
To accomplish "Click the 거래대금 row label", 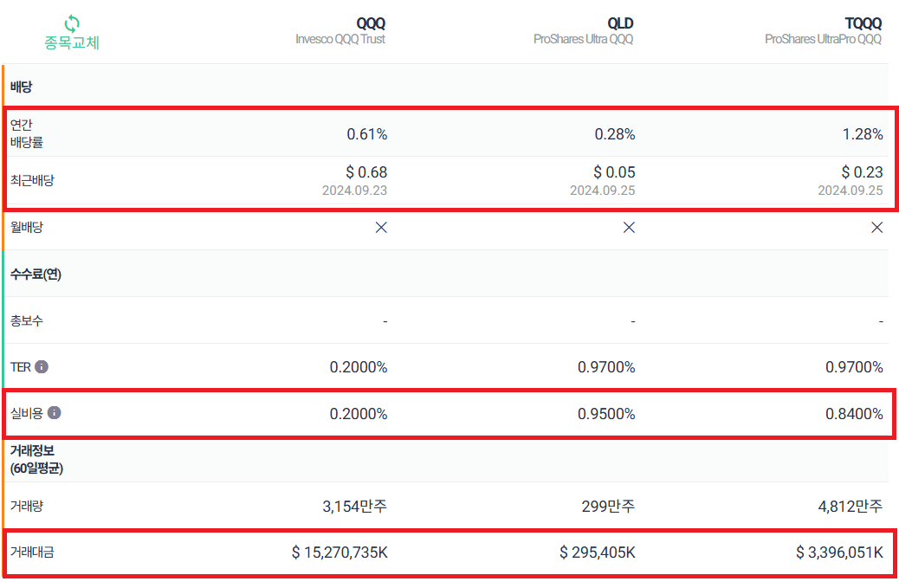I will (x=32, y=552).
